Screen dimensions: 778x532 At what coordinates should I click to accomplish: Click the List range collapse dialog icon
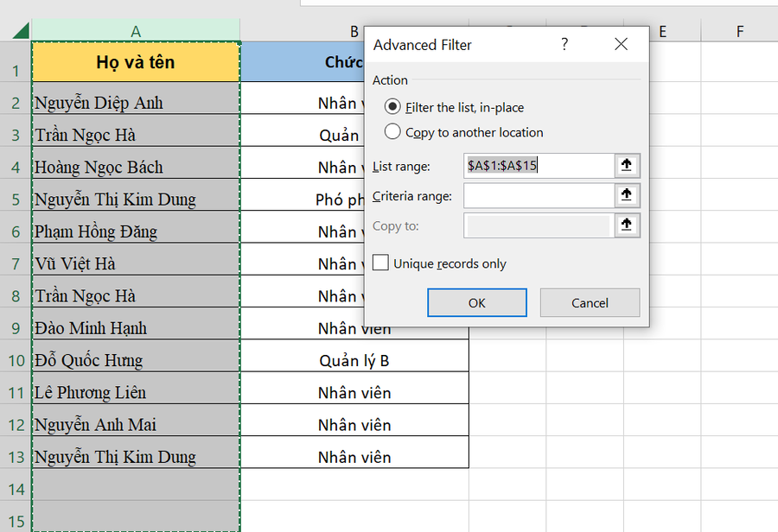[x=627, y=165]
